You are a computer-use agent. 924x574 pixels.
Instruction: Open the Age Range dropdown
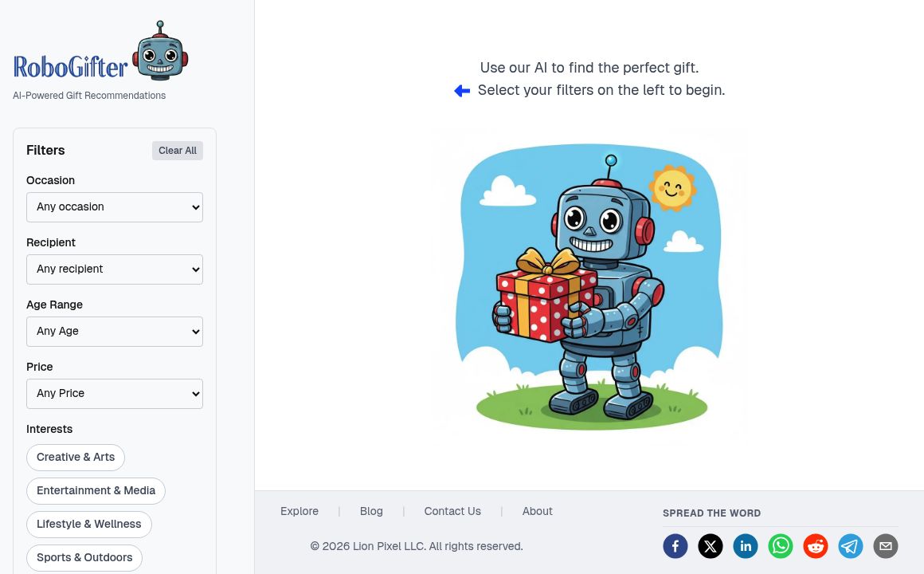[115, 331]
